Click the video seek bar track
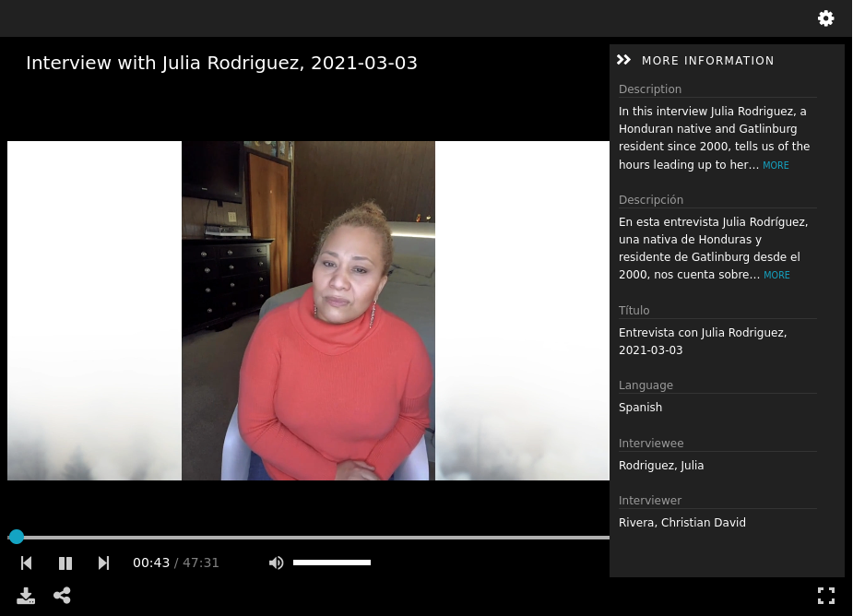This screenshot has height=616, width=853. [x=308, y=537]
